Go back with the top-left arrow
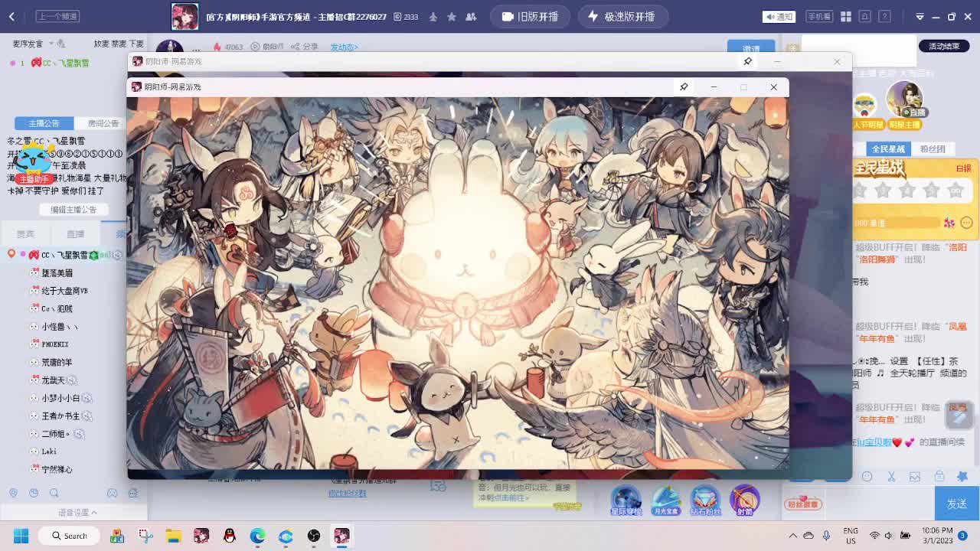The width and height of the screenshot is (980, 551). pyautogui.click(x=11, y=16)
